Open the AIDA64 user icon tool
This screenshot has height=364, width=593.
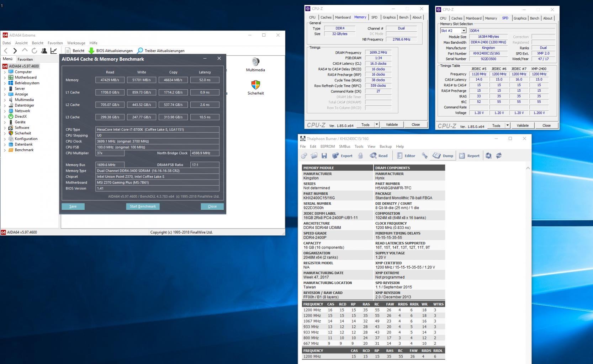click(x=44, y=51)
